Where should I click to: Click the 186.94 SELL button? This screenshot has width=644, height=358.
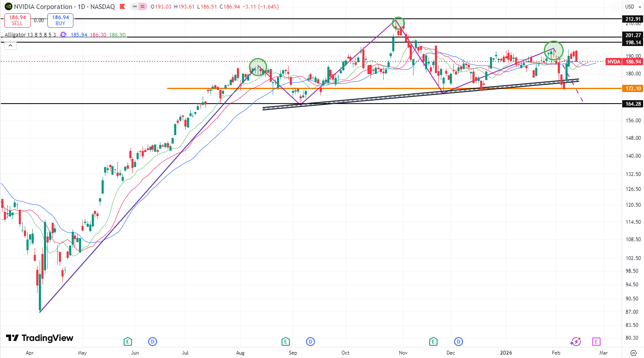coord(17,20)
